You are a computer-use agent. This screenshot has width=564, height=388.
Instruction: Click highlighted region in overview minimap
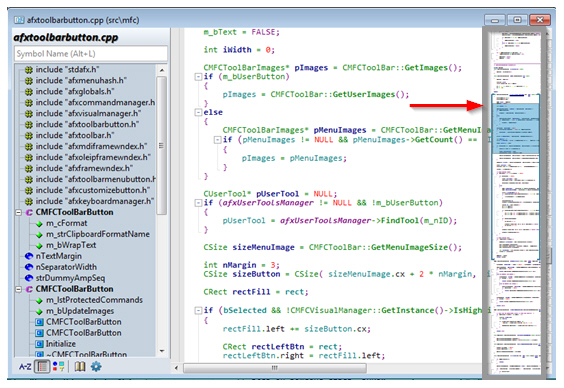click(515, 128)
